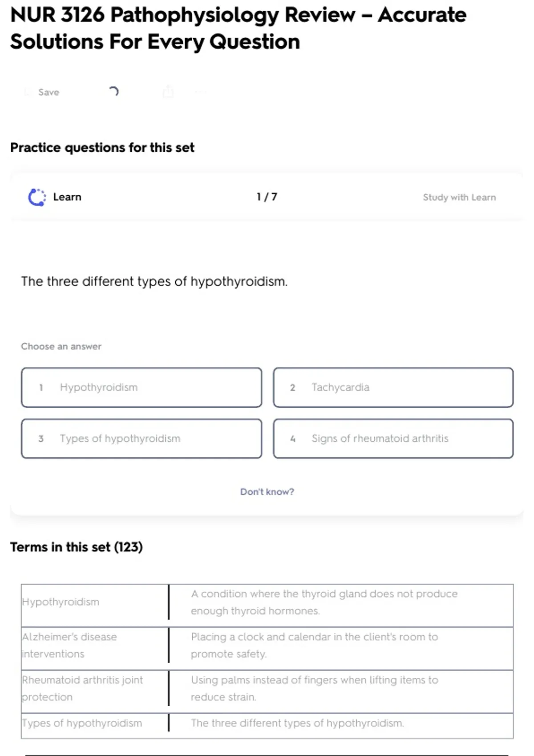Select Alzheimer's disease interventions term

(69, 645)
